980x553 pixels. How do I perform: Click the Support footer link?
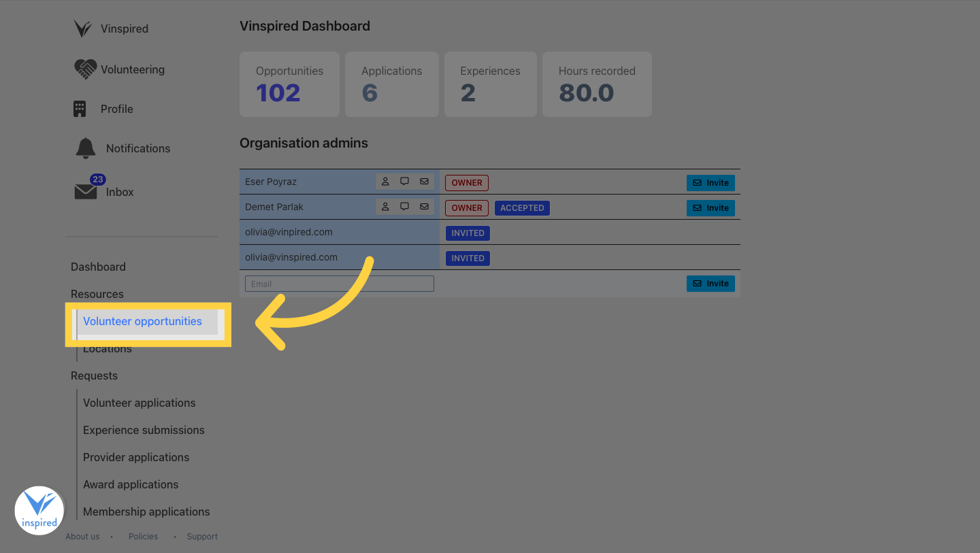click(202, 537)
